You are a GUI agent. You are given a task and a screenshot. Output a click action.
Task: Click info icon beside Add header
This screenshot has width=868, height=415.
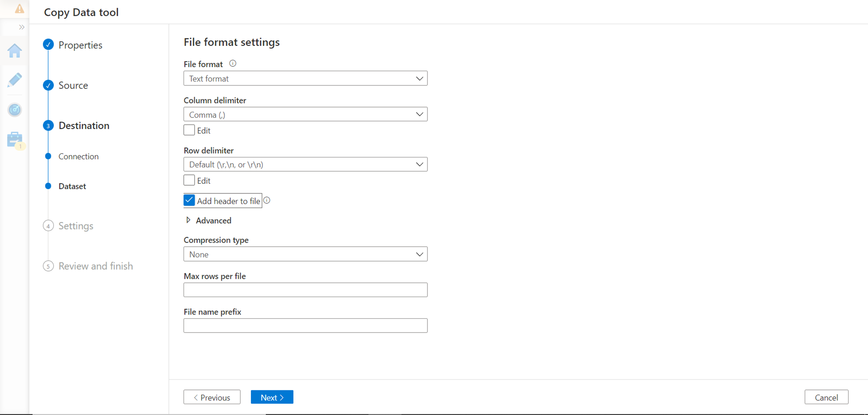[x=267, y=200]
